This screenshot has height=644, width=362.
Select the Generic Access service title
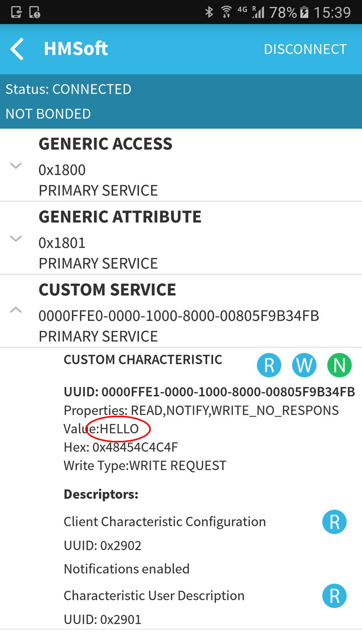106,144
